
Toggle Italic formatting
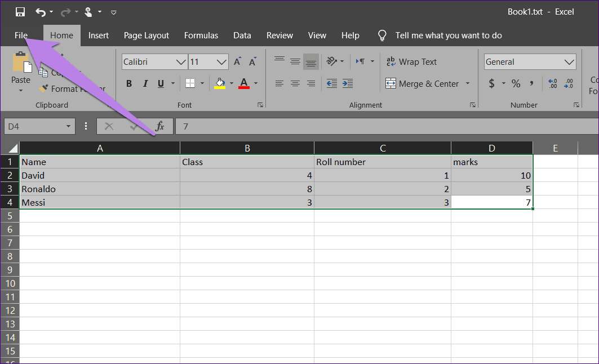145,83
